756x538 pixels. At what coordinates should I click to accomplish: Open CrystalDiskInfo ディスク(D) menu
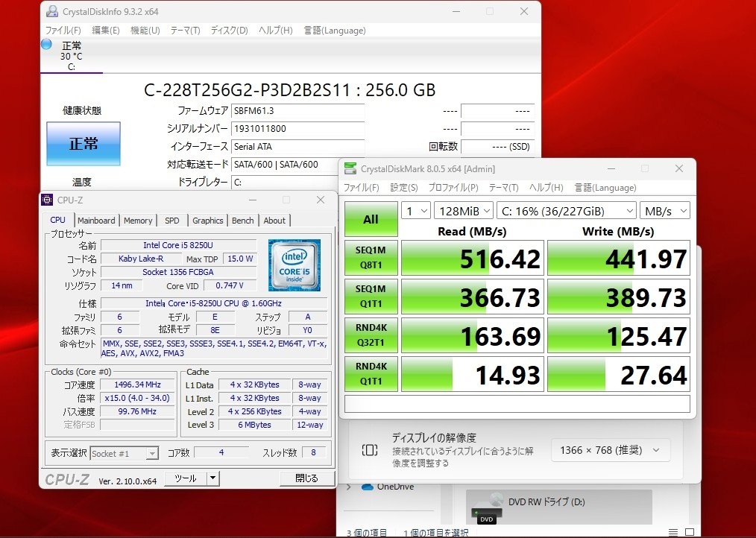point(229,31)
